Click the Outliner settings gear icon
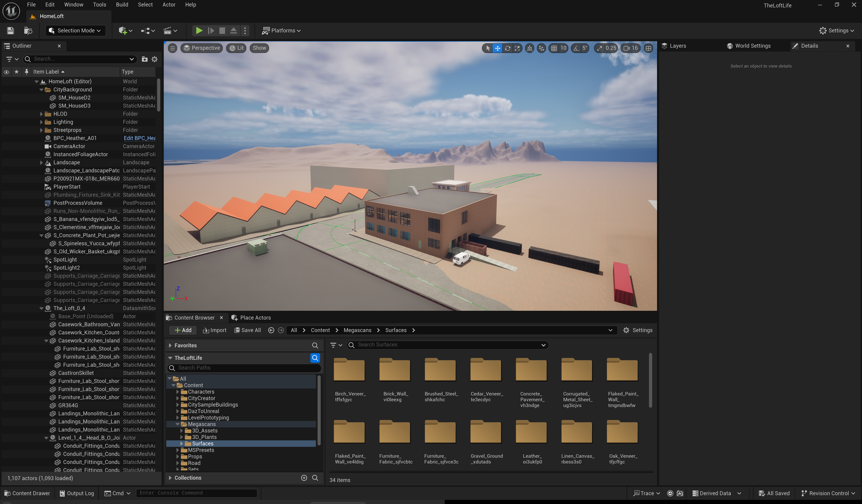The image size is (862, 504). (154, 59)
